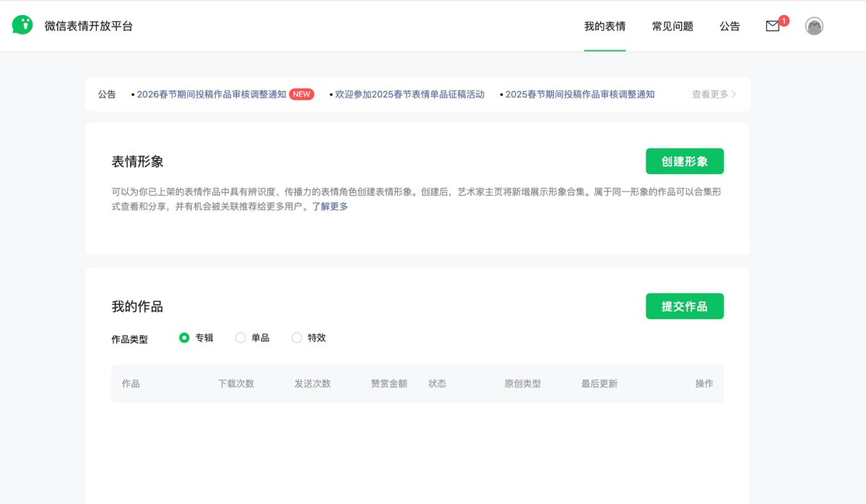The height and width of the screenshot is (504, 866).
Task: Click the 最后更新 column header
Action: [x=599, y=383]
